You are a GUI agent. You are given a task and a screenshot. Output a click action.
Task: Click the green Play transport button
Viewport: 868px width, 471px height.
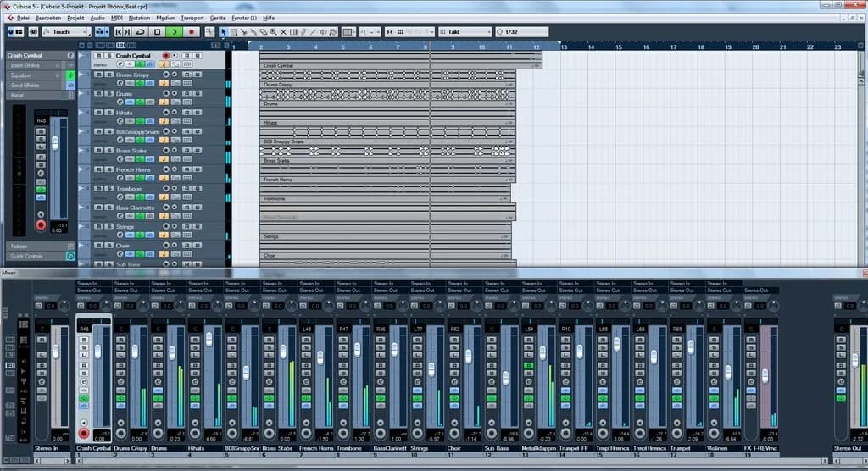tap(175, 32)
